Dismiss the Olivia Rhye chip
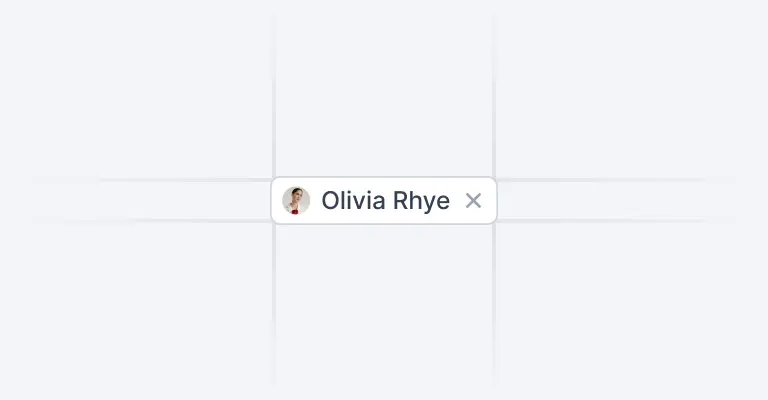The width and height of the screenshot is (768, 400). (473, 201)
